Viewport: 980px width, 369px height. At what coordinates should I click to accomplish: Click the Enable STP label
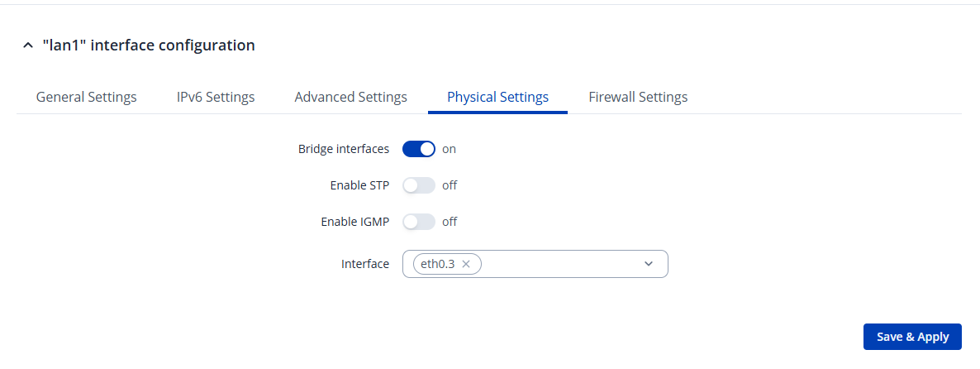click(359, 185)
